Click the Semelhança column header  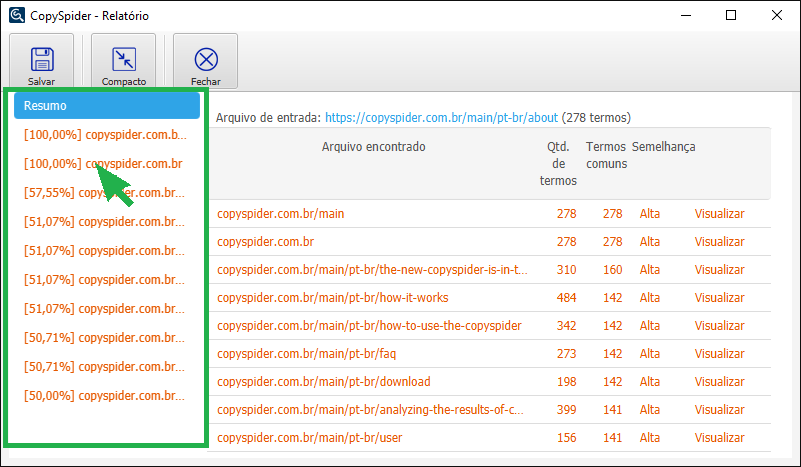click(x=664, y=147)
